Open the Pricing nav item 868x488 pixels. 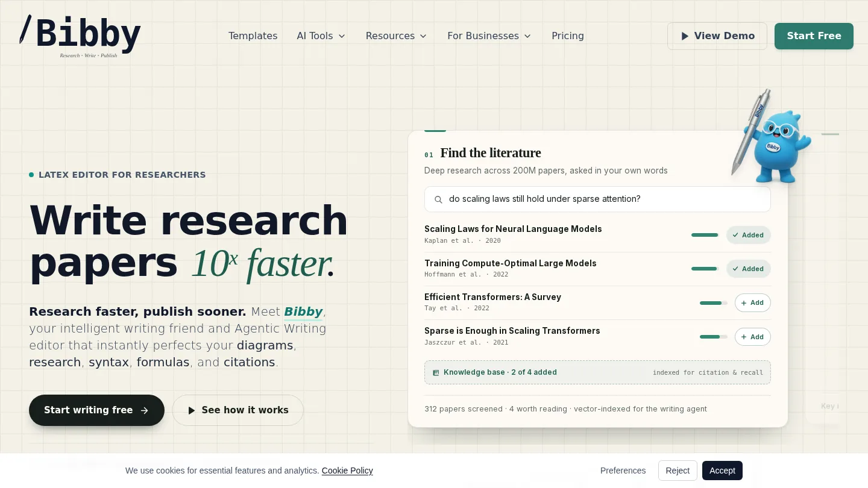click(568, 36)
